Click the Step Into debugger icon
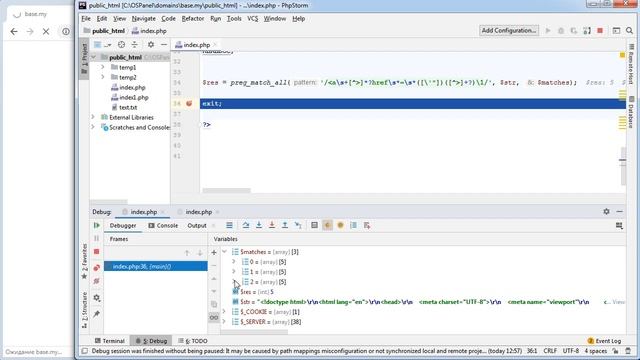 point(259,225)
